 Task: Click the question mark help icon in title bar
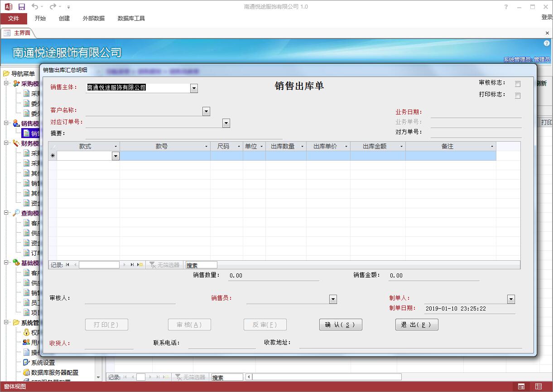tap(506, 7)
